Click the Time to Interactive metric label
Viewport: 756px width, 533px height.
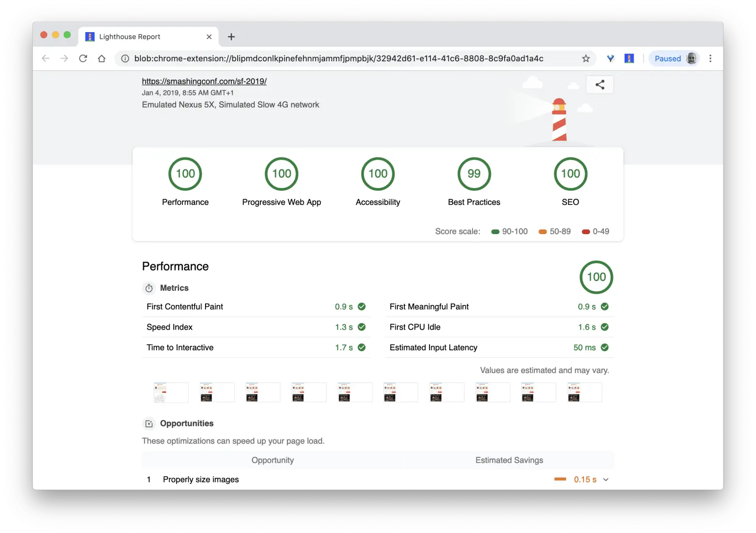click(x=180, y=347)
